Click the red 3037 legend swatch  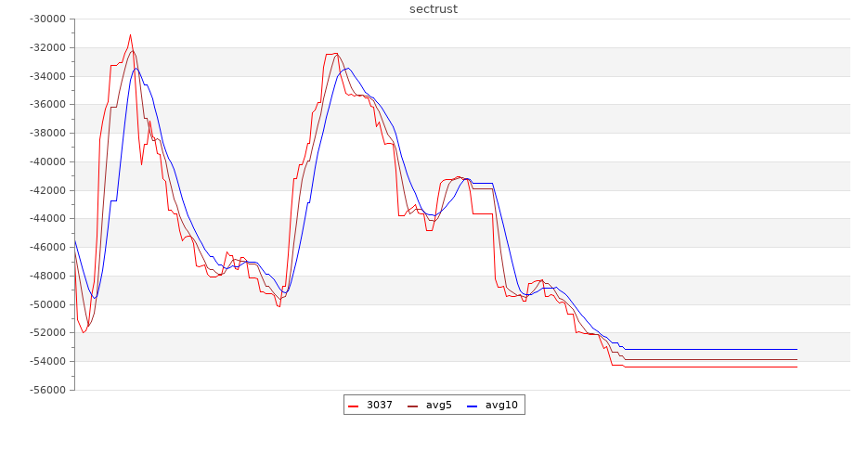(x=354, y=406)
